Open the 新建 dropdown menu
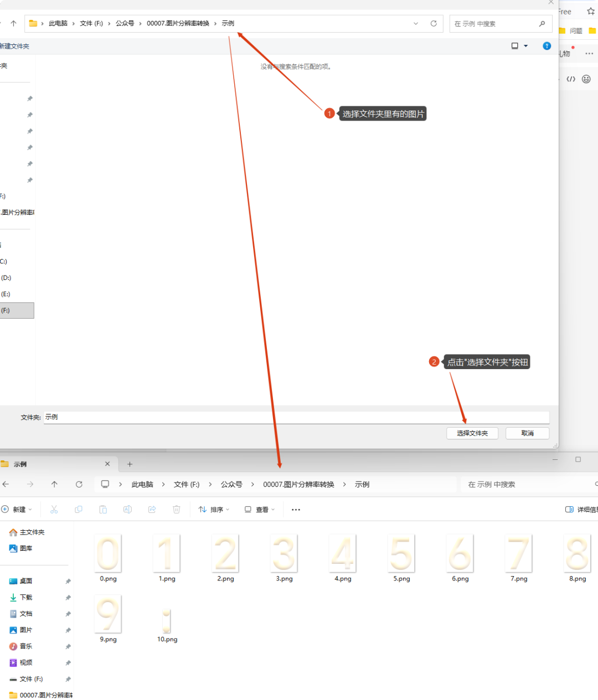 click(17, 510)
